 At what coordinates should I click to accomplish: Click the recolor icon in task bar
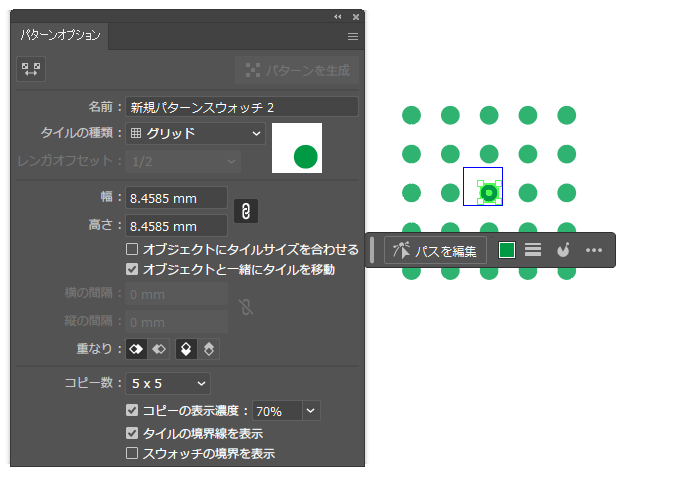click(x=563, y=250)
